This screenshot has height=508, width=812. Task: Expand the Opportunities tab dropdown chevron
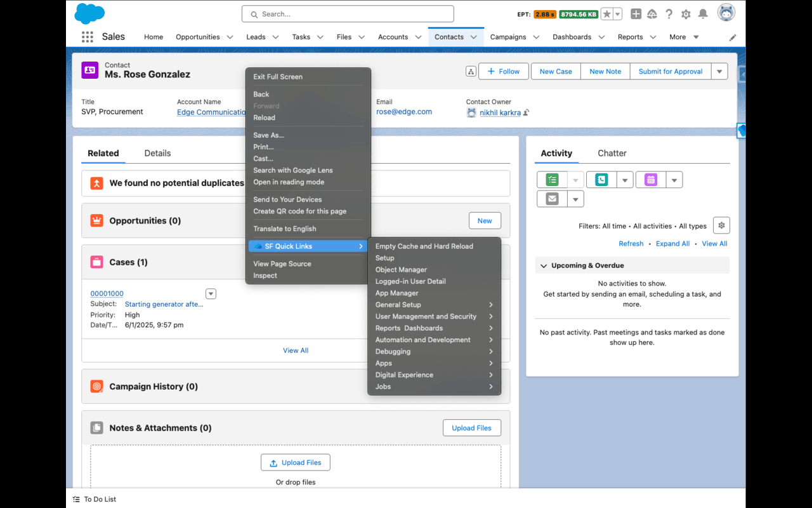click(x=230, y=37)
